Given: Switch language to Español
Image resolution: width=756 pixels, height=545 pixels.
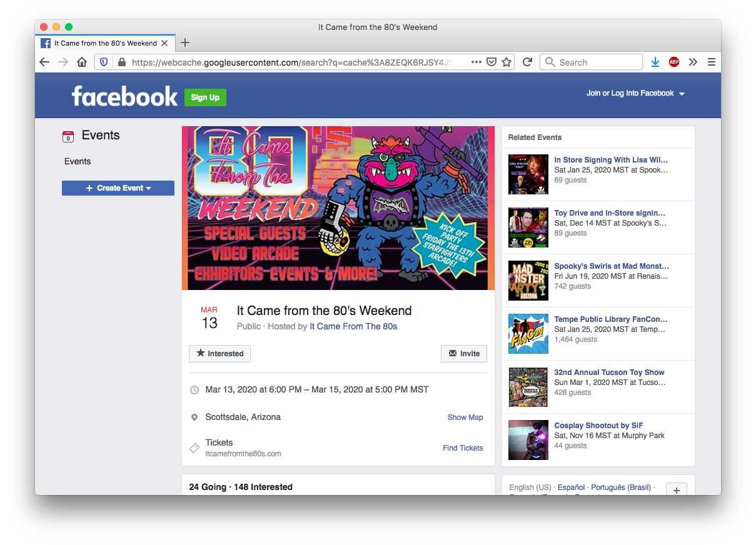Looking at the screenshot, I should 572,487.
